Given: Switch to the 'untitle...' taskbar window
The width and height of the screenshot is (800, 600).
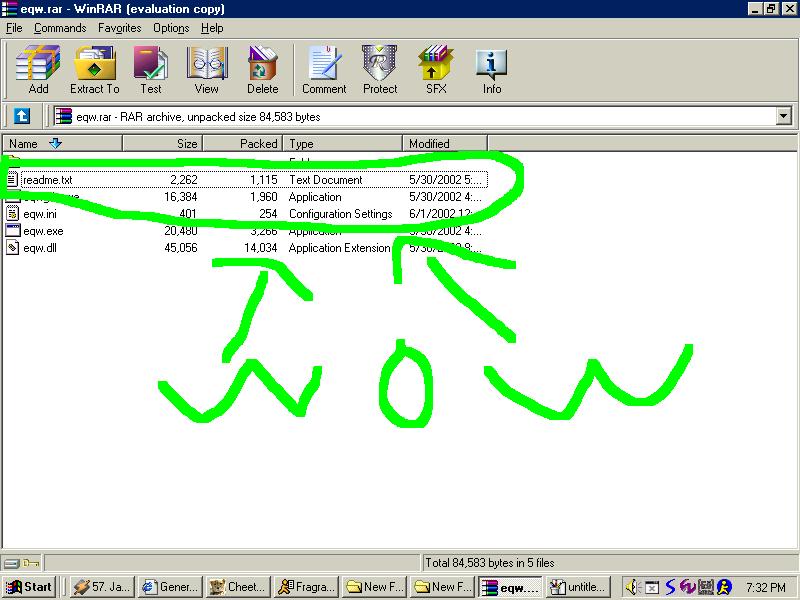Looking at the screenshot, I should tap(579, 587).
